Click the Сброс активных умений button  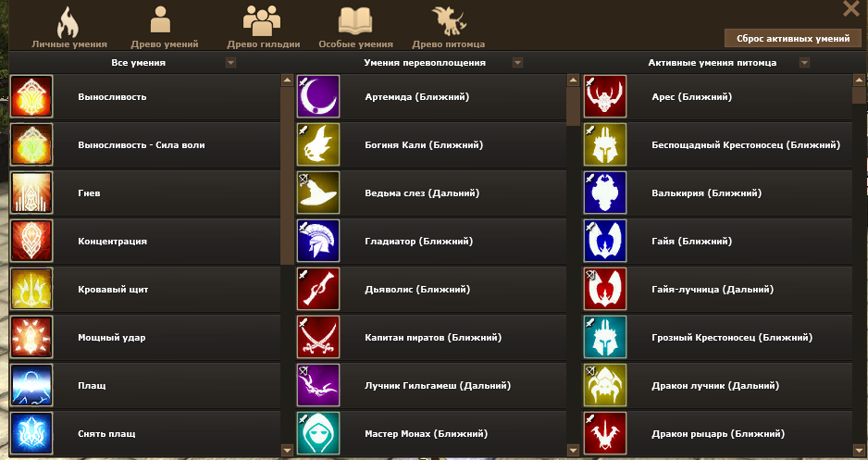(x=793, y=39)
